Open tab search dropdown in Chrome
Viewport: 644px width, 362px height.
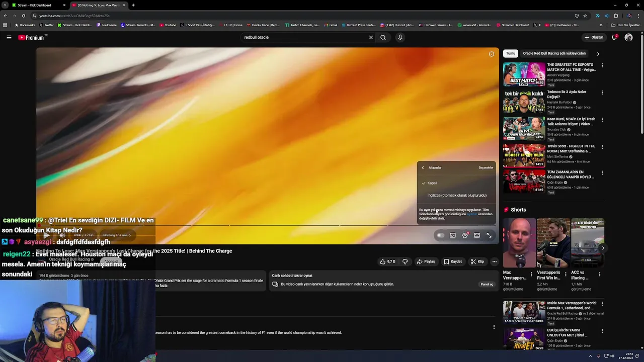(x=5, y=5)
